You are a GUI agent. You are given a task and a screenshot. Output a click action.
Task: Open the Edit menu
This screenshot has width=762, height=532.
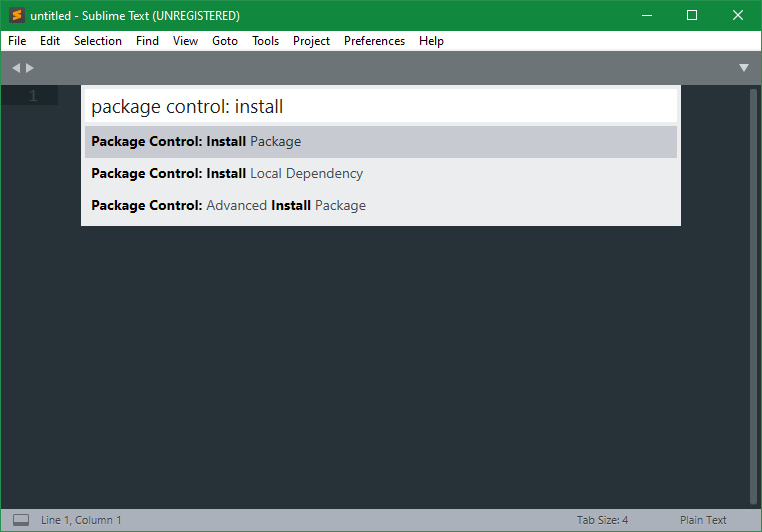click(50, 41)
